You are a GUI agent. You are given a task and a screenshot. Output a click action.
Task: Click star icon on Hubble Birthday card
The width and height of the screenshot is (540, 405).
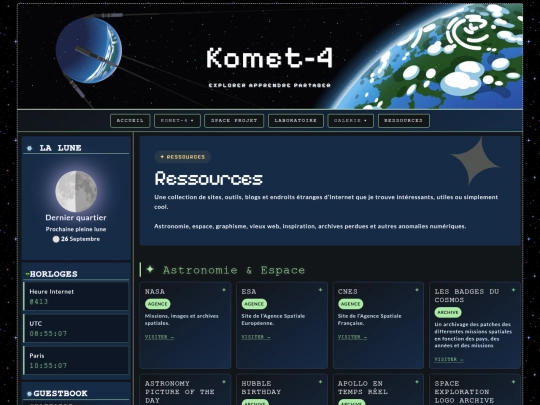point(320,382)
